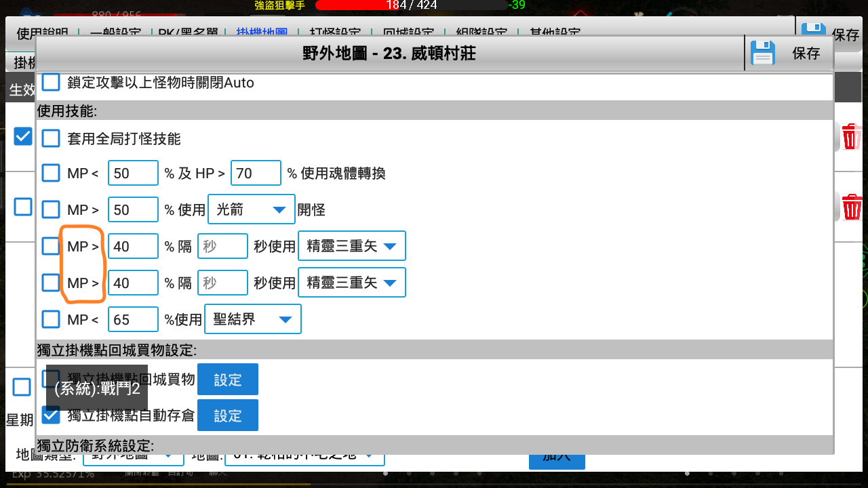
Task: Toggle the 聖結界 row checkbox
Action: [x=51, y=319]
